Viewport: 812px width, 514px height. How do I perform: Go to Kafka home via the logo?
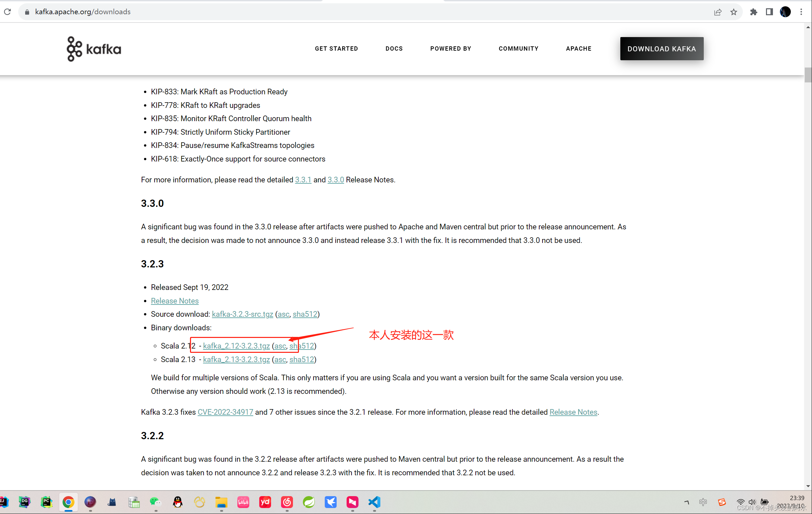[94, 49]
